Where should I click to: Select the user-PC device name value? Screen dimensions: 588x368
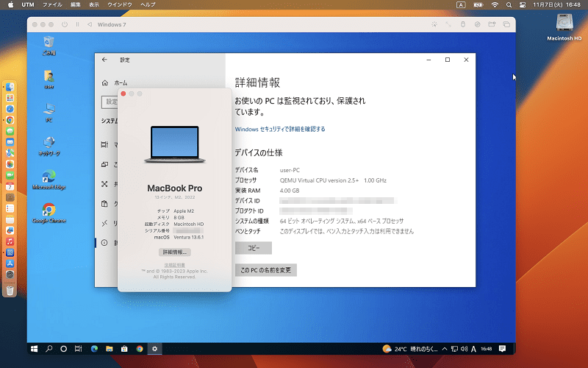pyautogui.click(x=290, y=170)
